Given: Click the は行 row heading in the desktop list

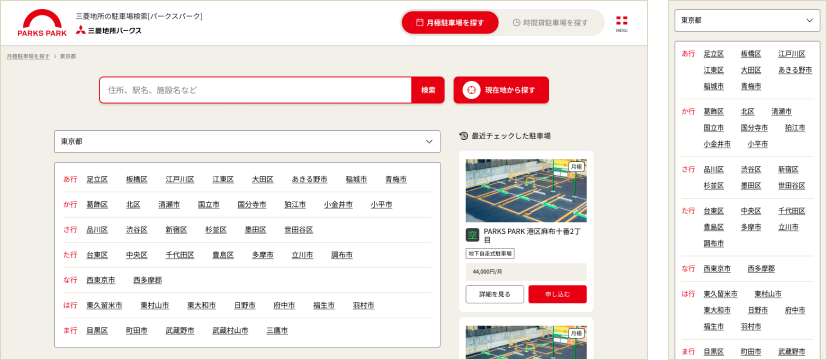Looking at the screenshot, I should tap(70, 306).
